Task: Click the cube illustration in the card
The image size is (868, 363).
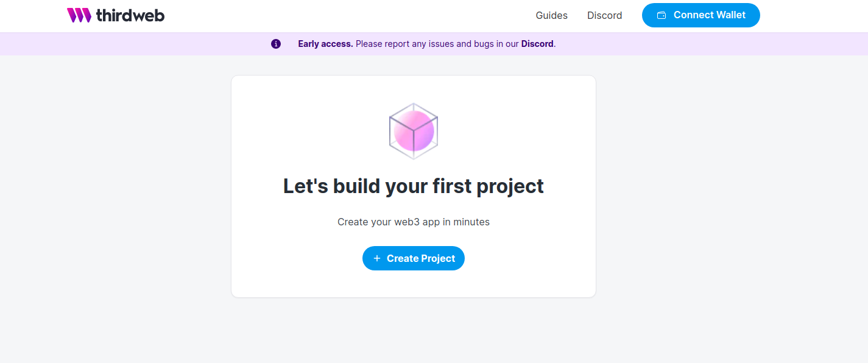Action: [414, 131]
